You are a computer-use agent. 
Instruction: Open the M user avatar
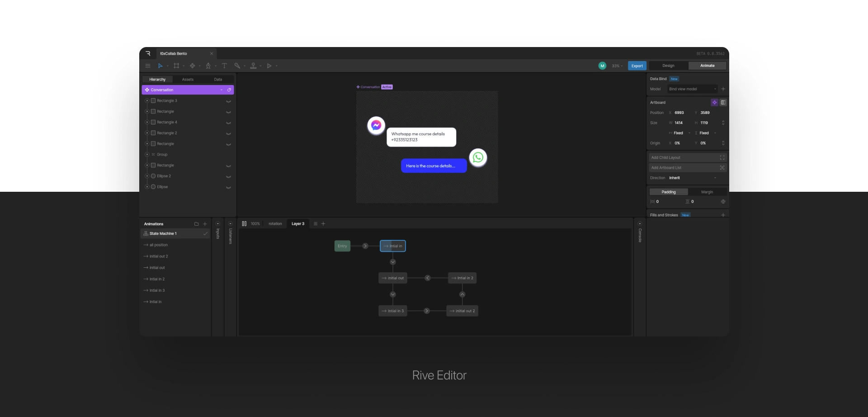tap(602, 66)
